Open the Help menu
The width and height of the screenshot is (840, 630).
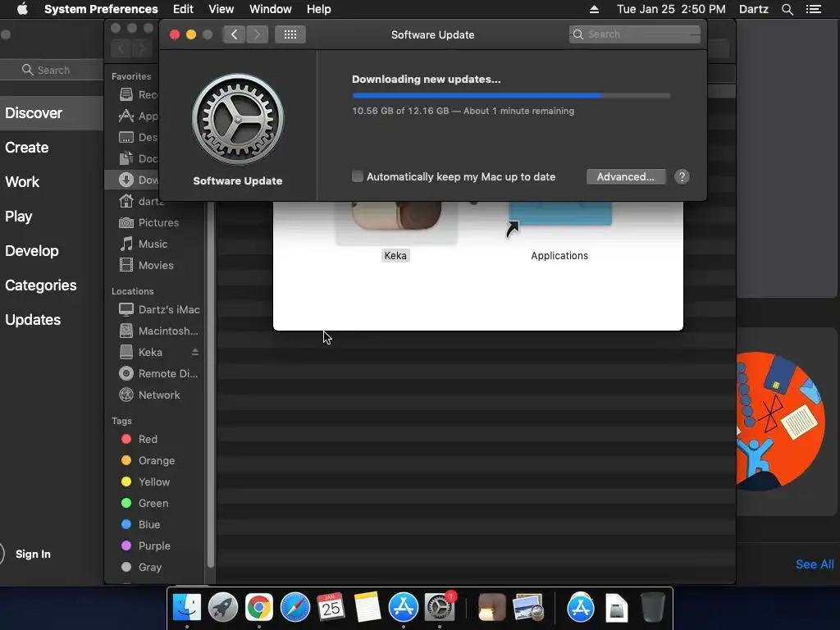318,9
